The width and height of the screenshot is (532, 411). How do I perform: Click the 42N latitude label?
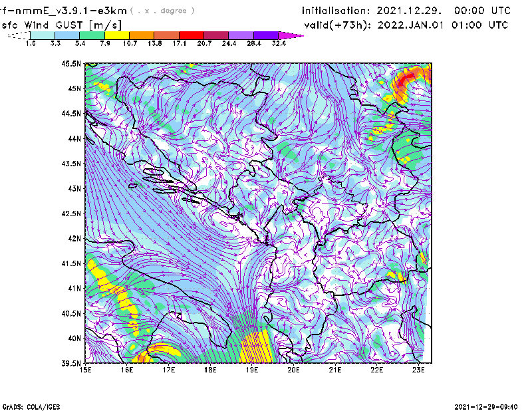74,239
